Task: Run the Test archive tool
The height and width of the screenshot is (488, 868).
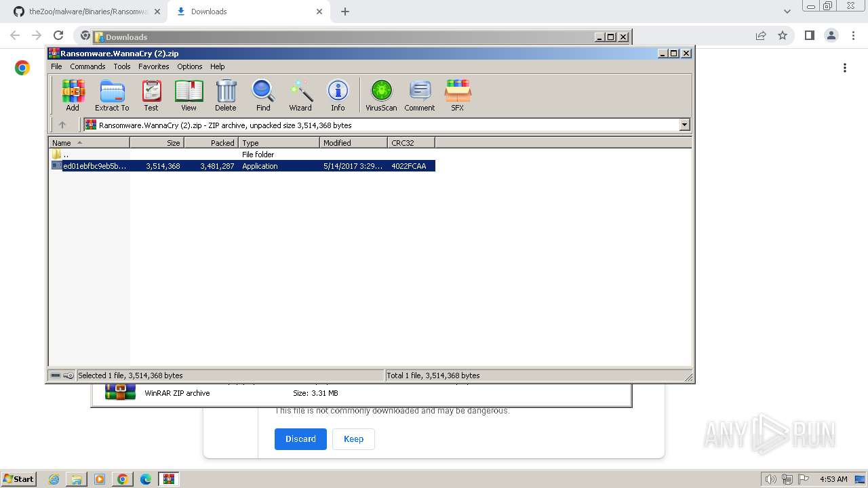Action: (151, 95)
